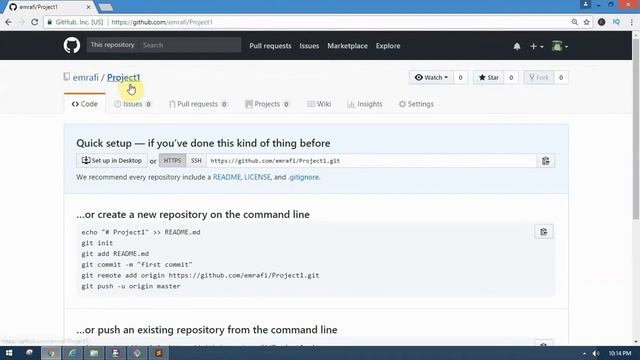Screen dimensions: 640x360
Task: Open the Insights tab
Action: coord(365,104)
